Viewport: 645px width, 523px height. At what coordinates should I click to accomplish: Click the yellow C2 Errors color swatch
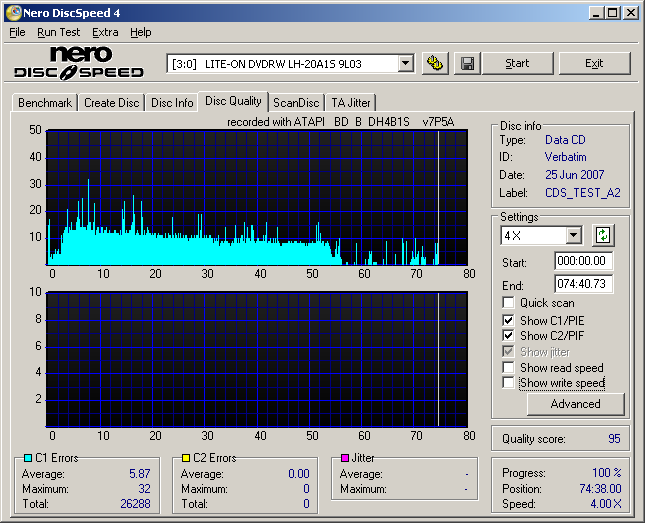click(186, 458)
